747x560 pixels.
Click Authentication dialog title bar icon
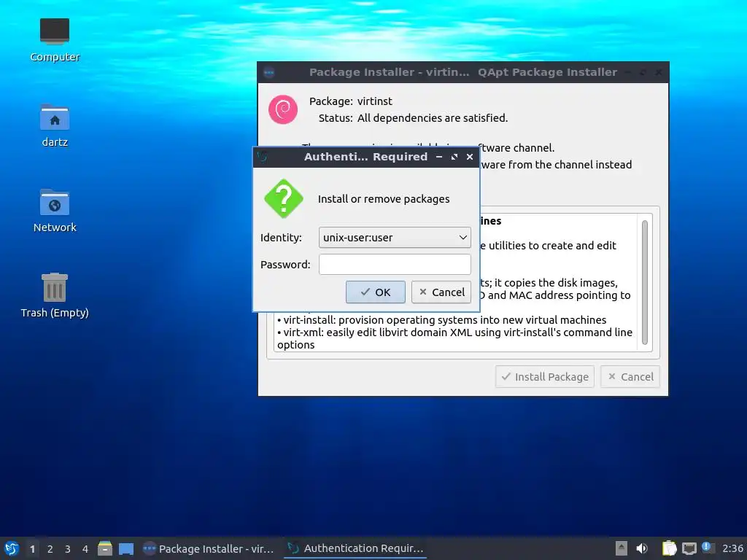coord(263,156)
